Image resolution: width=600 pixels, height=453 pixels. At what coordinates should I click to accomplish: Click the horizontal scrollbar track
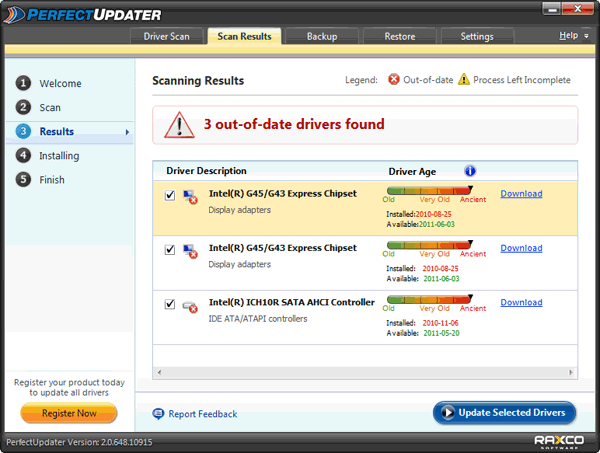coord(365,372)
